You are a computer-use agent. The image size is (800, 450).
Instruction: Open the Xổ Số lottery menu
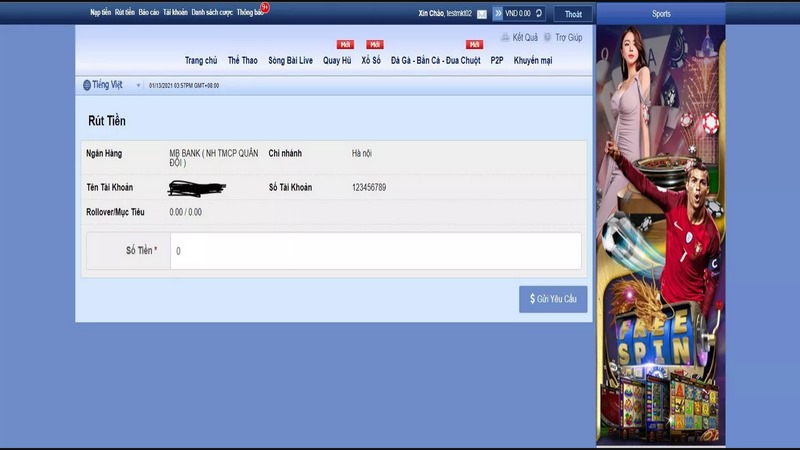point(371,61)
